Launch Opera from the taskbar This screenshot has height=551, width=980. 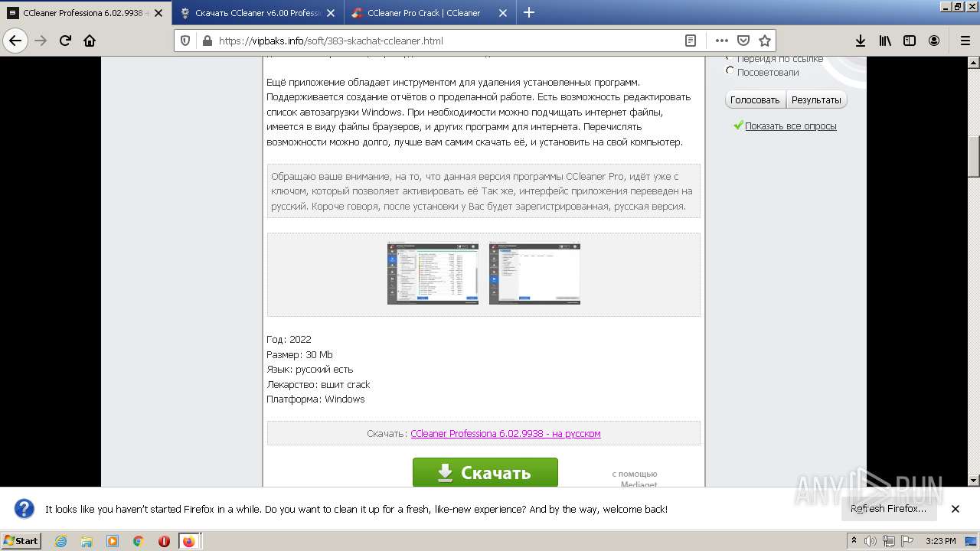(164, 541)
